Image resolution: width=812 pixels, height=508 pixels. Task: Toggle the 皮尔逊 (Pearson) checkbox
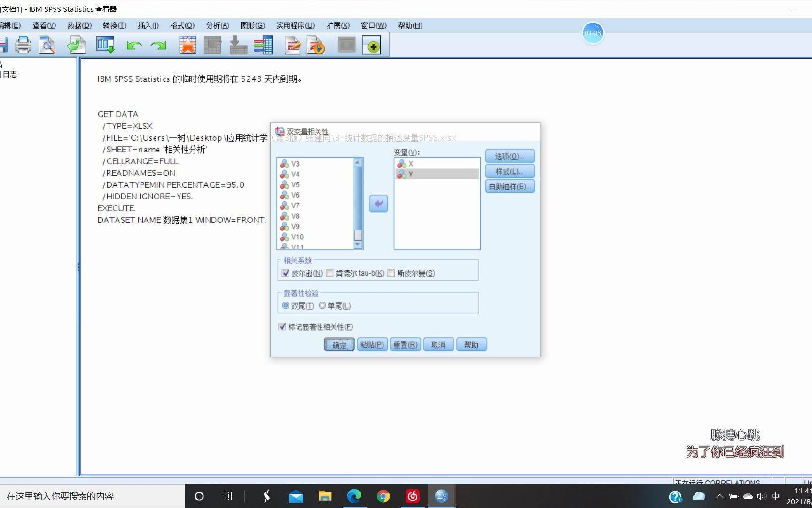click(x=286, y=273)
